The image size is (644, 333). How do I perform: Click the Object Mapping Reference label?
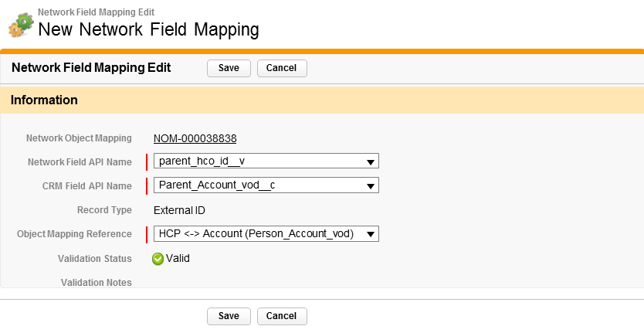pos(74,234)
